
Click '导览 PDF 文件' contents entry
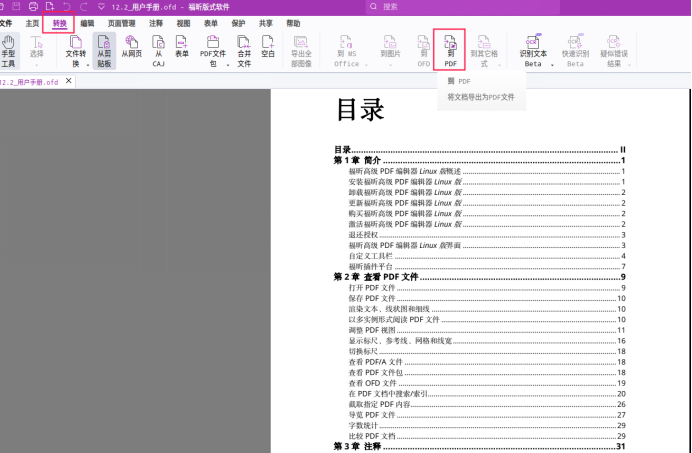click(487, 415)
